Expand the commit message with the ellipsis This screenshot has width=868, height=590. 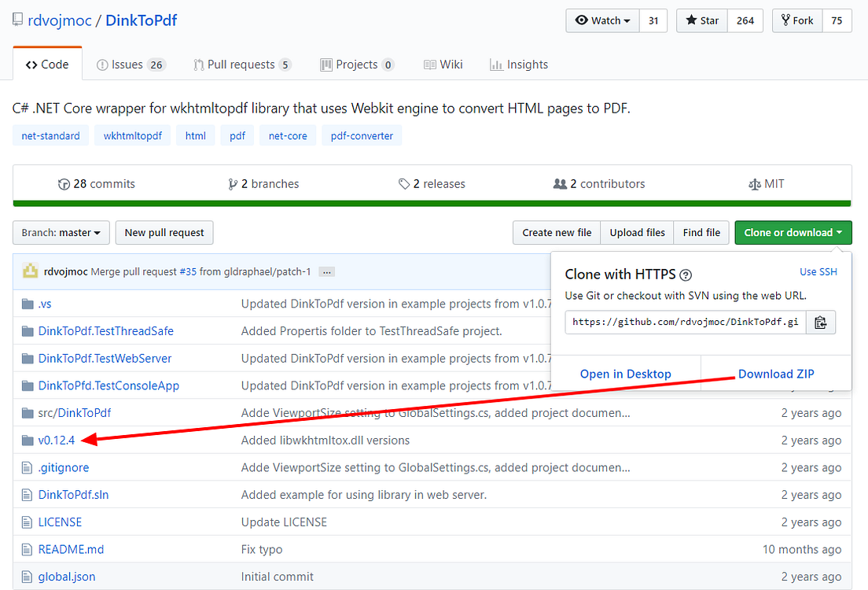326,271
